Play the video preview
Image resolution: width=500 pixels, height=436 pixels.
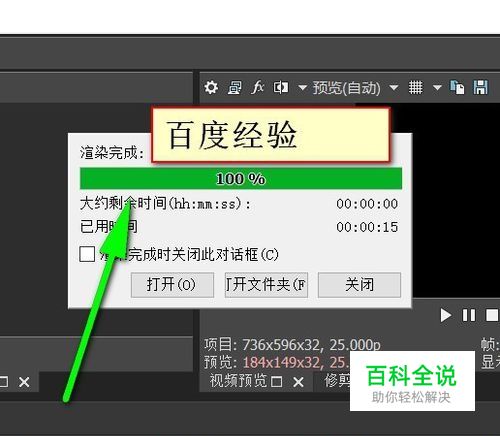click(x=445, y=315)
